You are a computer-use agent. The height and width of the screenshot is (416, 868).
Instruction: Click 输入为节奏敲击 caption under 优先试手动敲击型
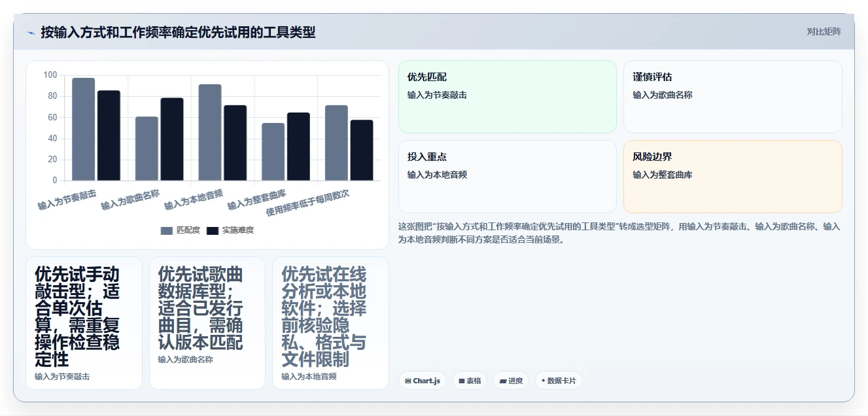pos(62,377)
